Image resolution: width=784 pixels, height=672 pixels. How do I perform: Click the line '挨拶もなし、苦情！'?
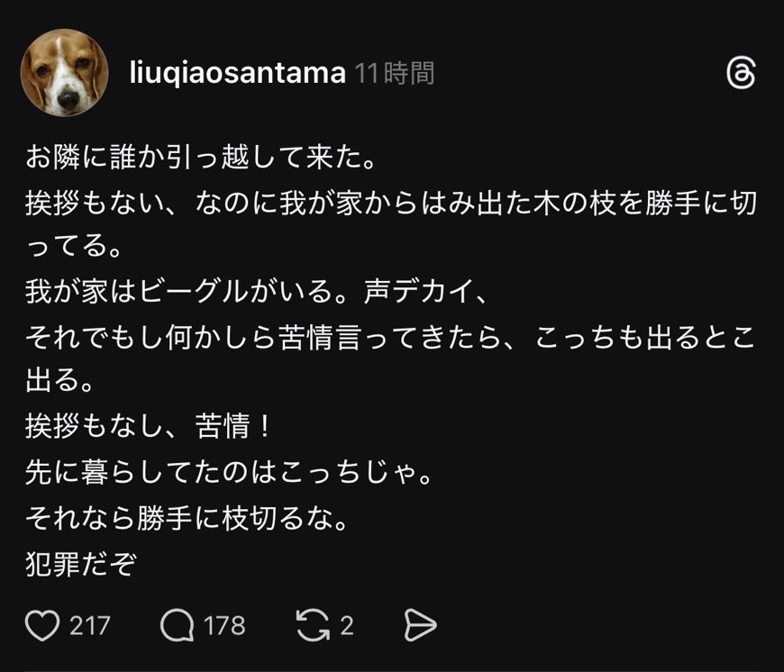[150, 427]
